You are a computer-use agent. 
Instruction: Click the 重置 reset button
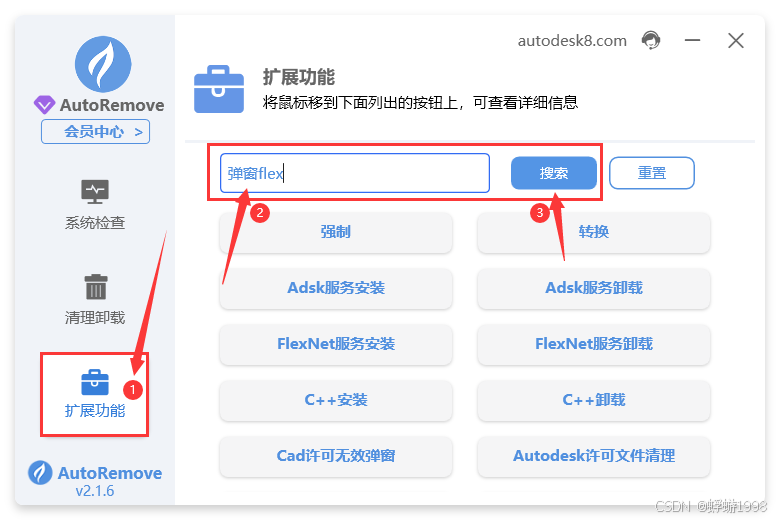pyautogui.click(x=652, y=173)
